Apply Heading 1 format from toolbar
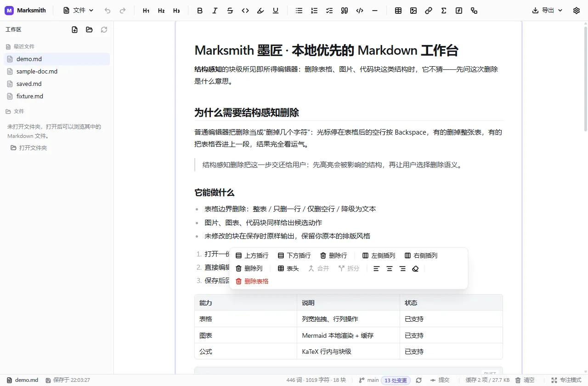 point(146,11)
